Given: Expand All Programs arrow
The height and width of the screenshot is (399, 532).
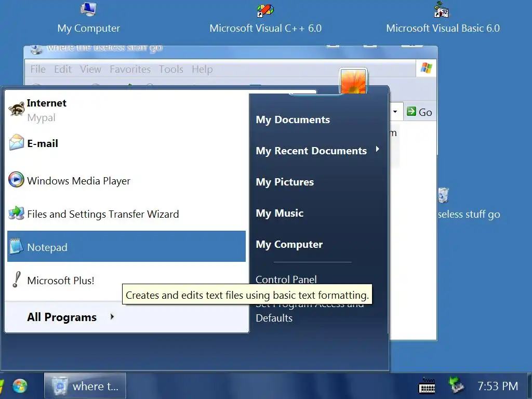Looking at the screenshot, I should pyautogui.click(x=112, y=317).
